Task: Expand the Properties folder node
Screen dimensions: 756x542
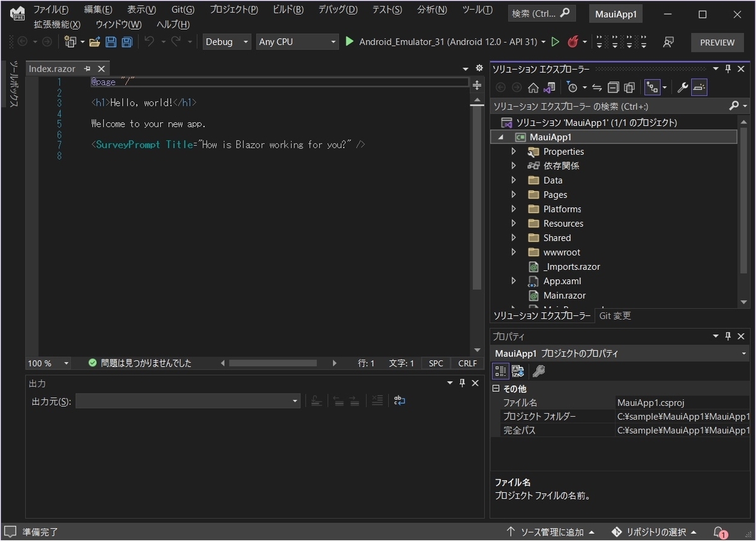Action: pos(513,152)
